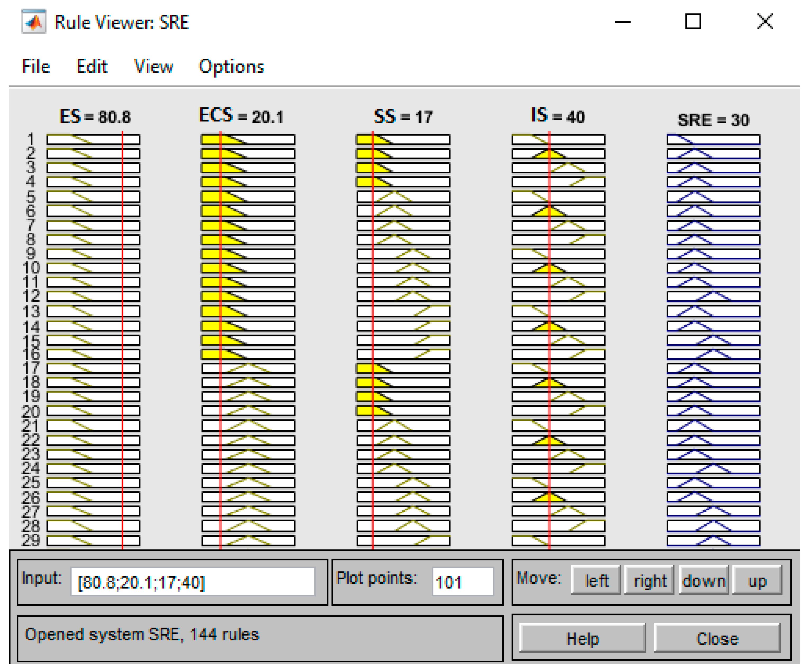The width and height of the screenshot is (808, 672).
Task: Select rule number 1 label
Action: [x=31, y=139]
